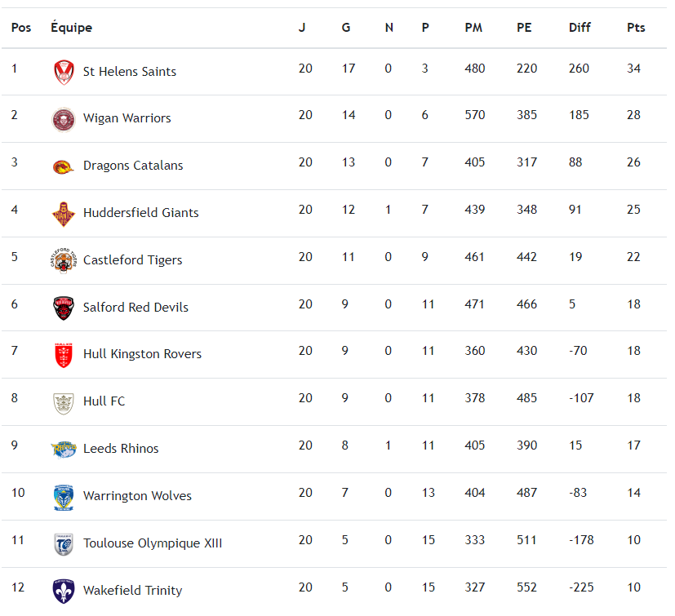Open the St Helens Saints team name
675x616 pixels.
coord(129,72)
